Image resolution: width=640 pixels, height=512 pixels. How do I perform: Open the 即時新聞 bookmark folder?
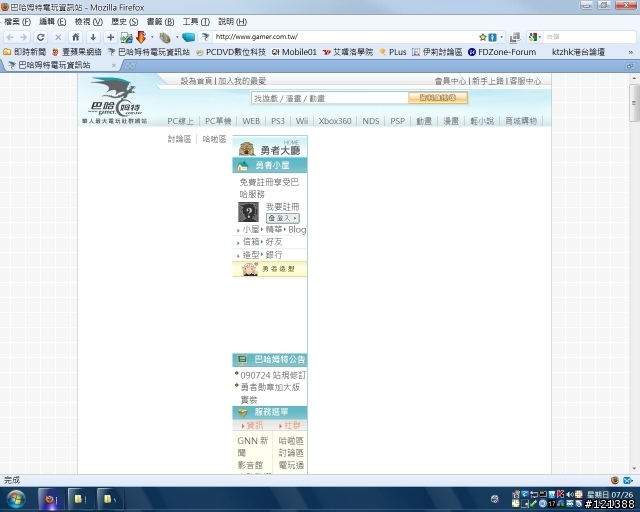tap(24, 52)
